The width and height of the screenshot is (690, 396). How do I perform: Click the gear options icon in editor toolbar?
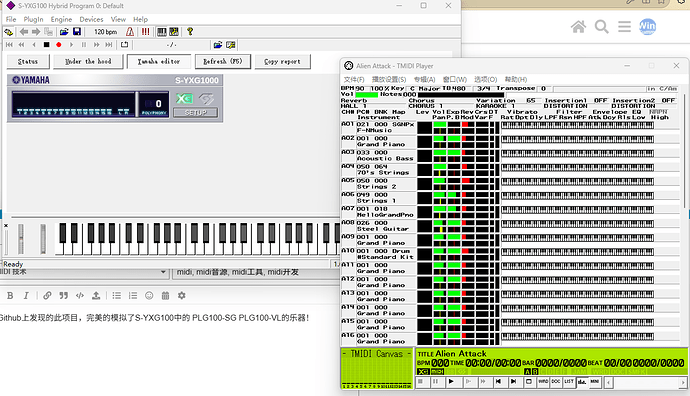[182, 296]
